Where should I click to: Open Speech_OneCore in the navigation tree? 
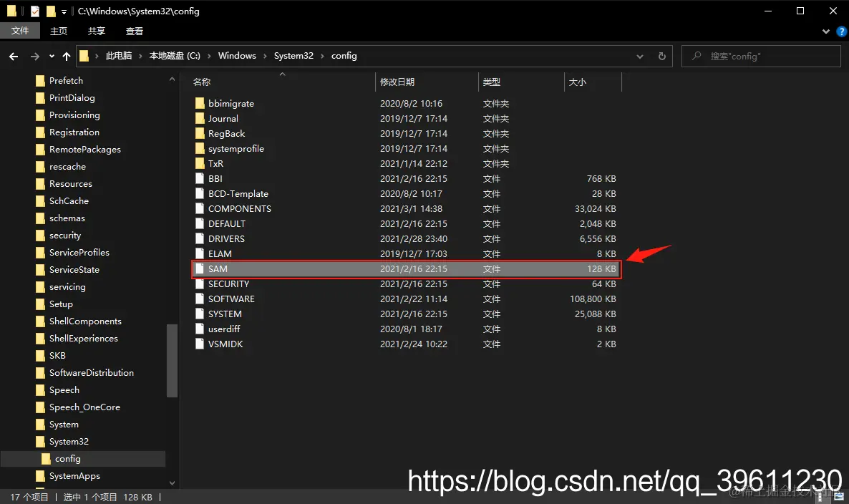pyautogui.click(x=84, y=407)
